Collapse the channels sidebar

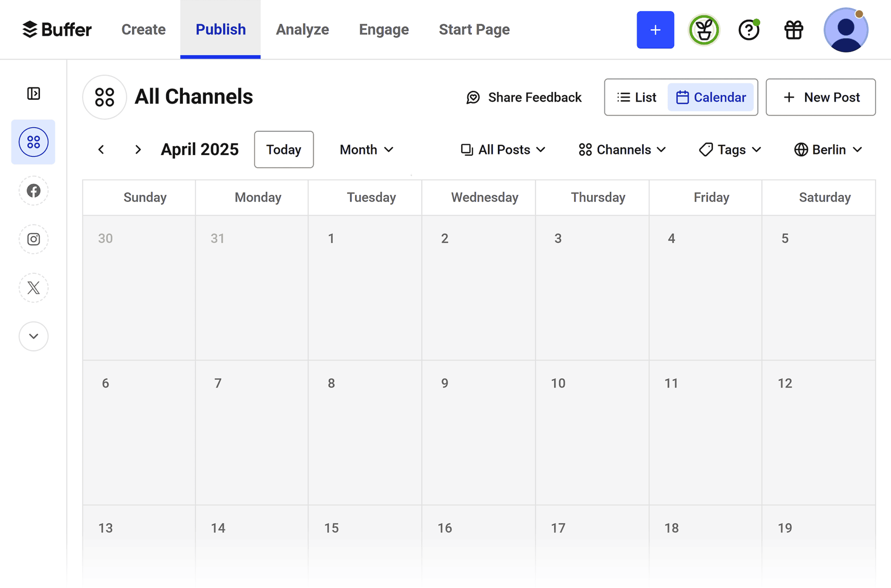[x=33, y=93]
